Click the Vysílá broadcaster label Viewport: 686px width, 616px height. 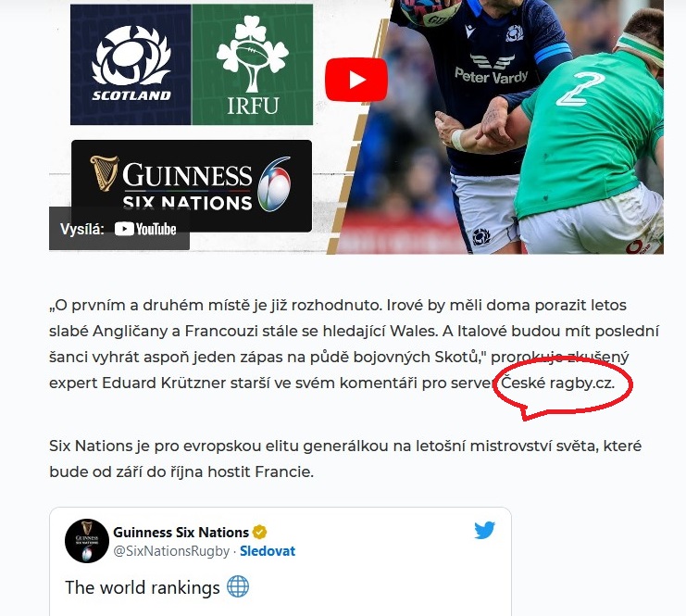[82, 229]
